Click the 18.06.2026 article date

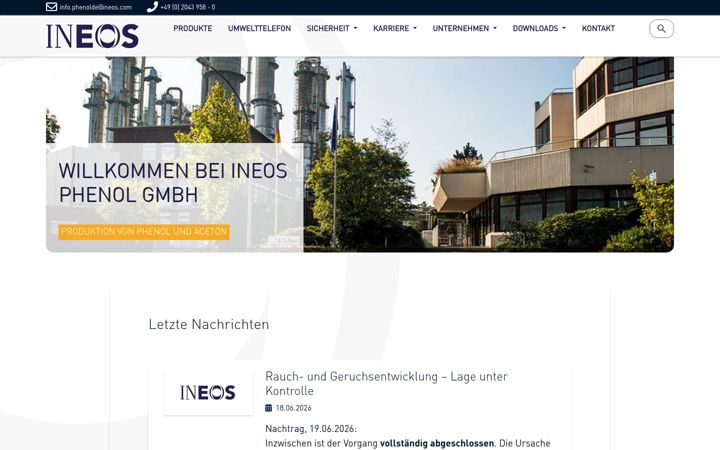coord(293,408)
